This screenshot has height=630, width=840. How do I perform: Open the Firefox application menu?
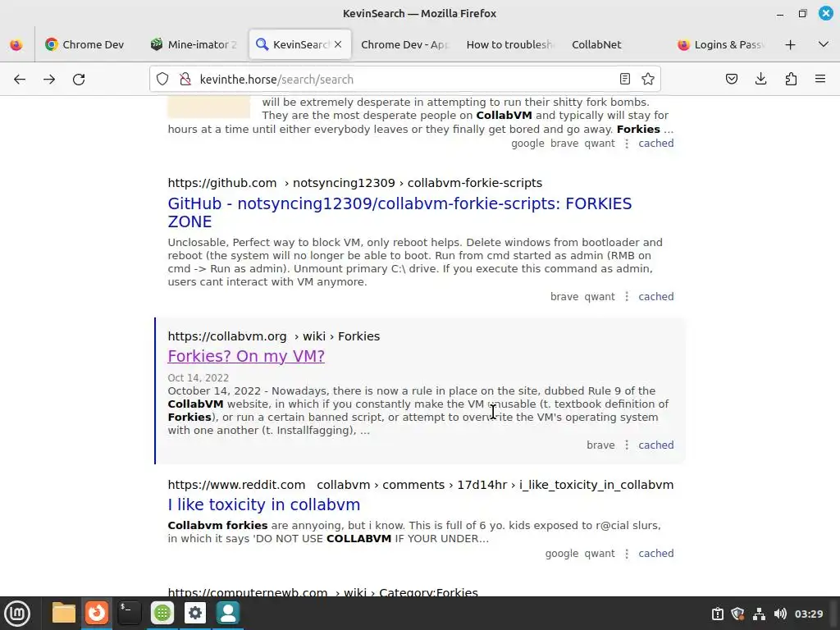[x=820, y=80]
